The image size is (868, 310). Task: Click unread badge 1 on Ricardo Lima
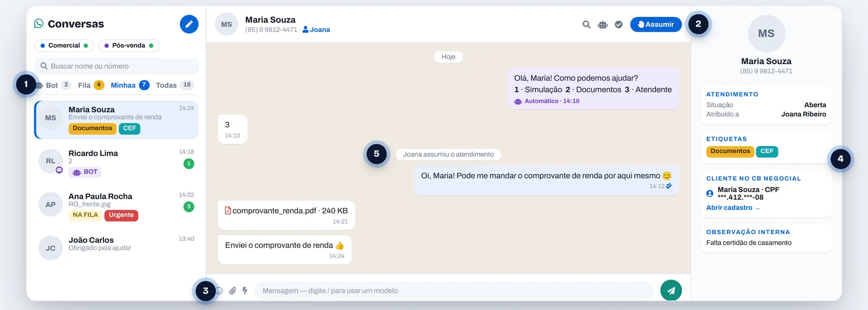click(x=189, y=163)
